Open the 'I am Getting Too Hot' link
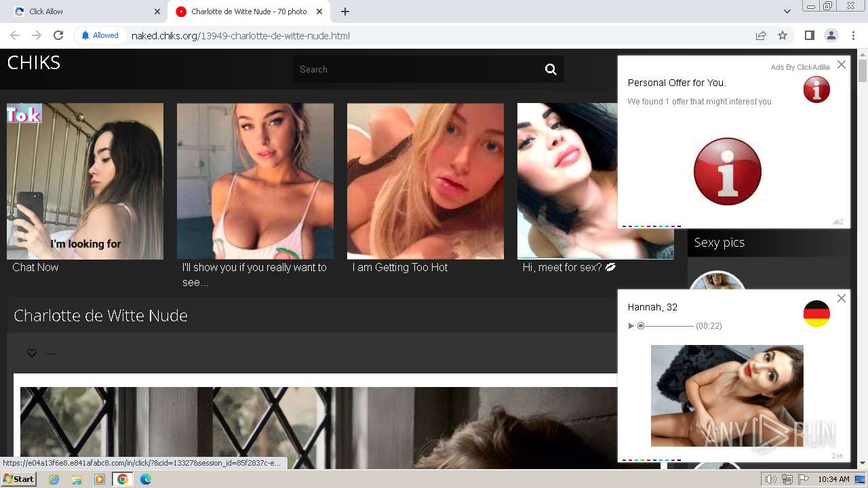 (400, 267)
